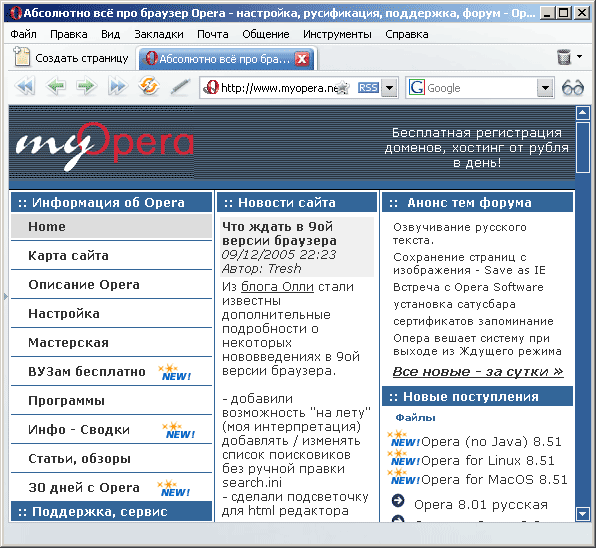
Task: Click the bookmark star in address bar
Action: click(343, 88)
